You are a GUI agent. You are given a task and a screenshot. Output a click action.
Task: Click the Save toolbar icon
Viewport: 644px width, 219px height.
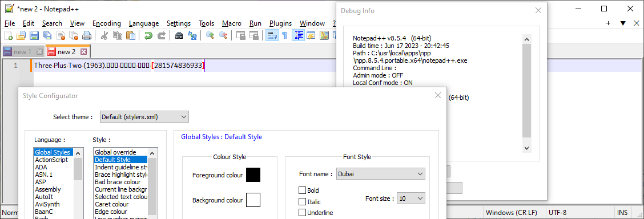[x=34, y=36]
